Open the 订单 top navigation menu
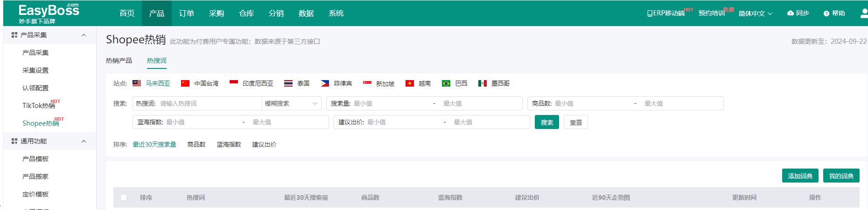This screenshot has width=868, height=210. pyautogui.click(x=187, y=13)
